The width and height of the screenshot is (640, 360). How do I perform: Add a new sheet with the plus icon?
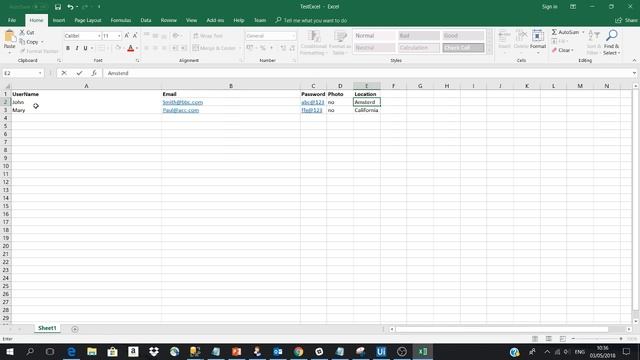75,329
